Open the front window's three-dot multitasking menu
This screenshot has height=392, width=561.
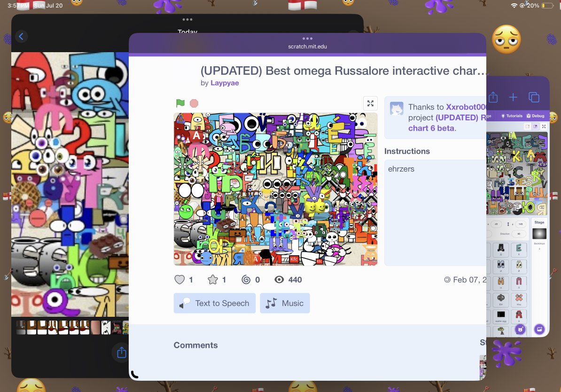307,38
